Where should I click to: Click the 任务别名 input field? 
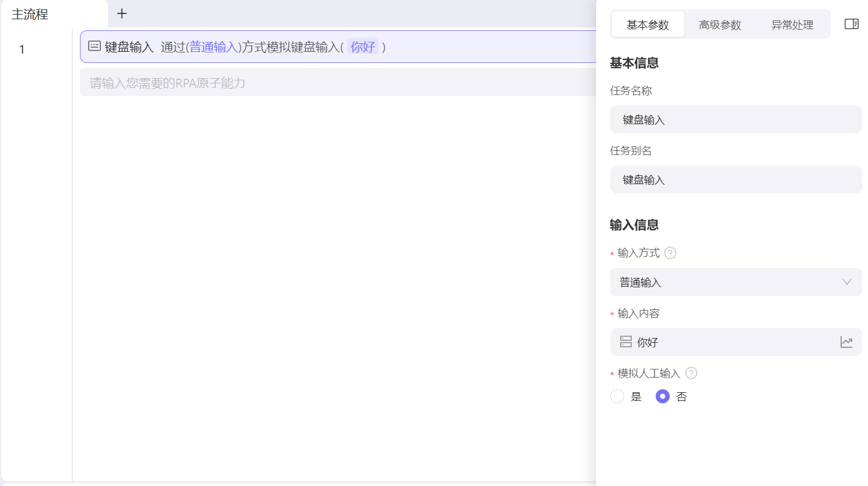pos(735,179)
